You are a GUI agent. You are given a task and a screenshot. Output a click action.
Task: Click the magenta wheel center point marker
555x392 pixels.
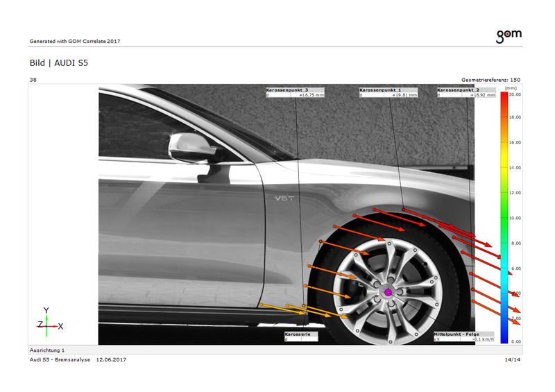click(388, 293)
